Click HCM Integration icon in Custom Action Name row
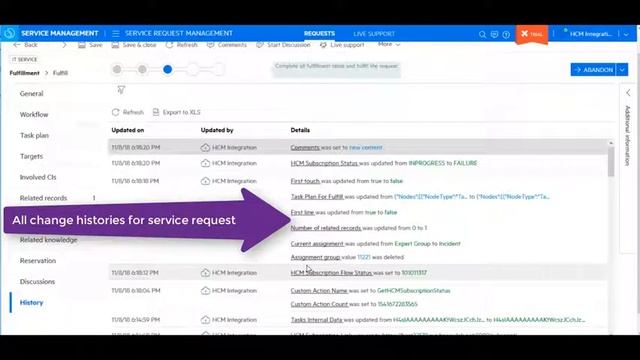The image size is (640, 360). coord(205,291)
